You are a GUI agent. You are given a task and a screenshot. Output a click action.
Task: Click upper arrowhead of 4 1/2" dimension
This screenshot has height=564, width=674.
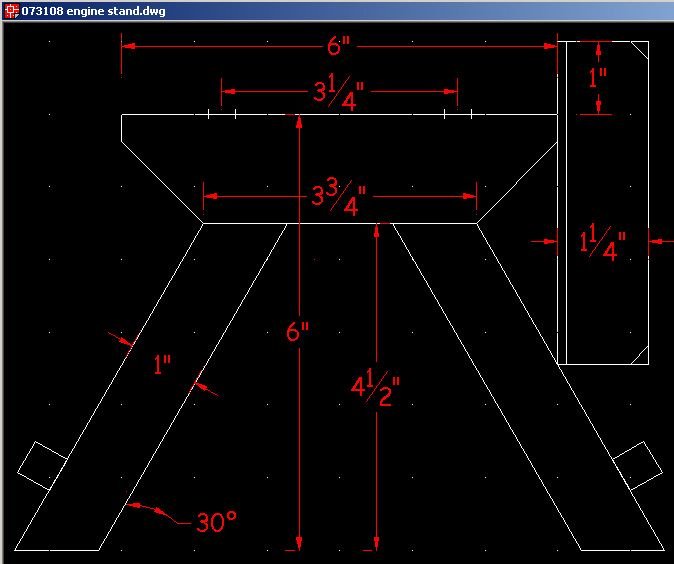coord(377,230)
